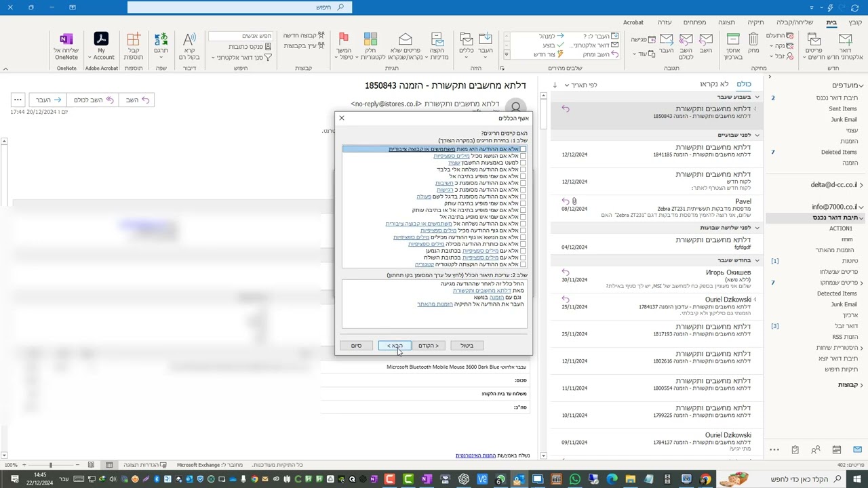The width and height of the screenshot is (868, 488).
Task: Open the Filter Email (סנן דואר אלקטרוני) dropdown
Action: pyautogui.click(x=241, y=58)
